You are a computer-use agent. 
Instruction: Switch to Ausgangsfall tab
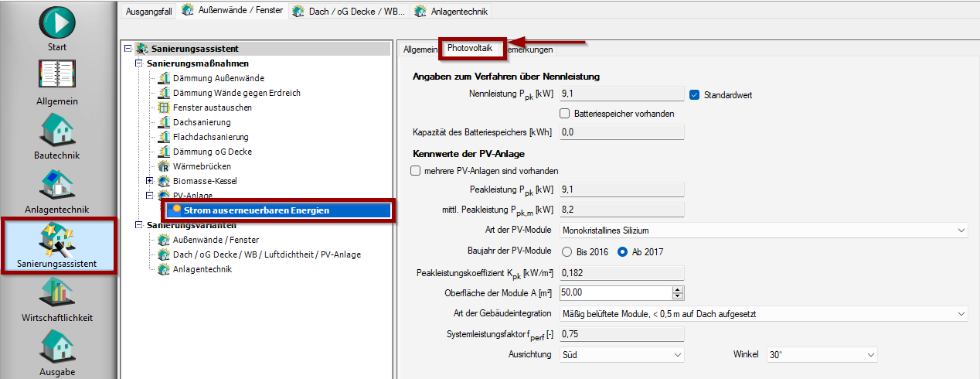[148, 11]
